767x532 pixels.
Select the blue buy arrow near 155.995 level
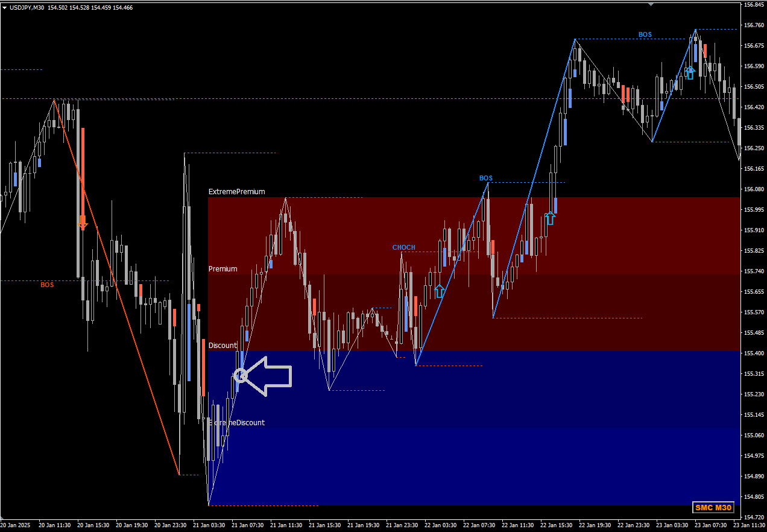coord(549,218)
